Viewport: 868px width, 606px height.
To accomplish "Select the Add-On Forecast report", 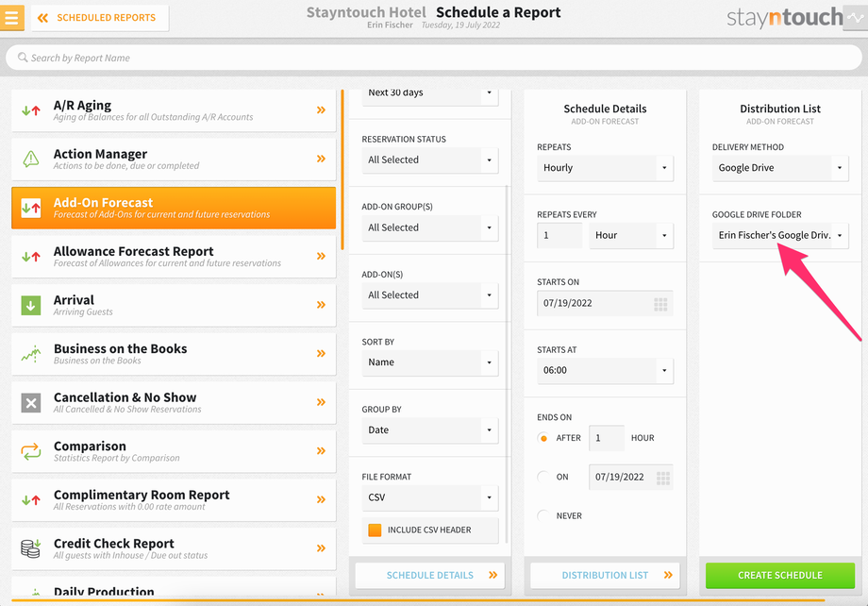I will 174,208.
